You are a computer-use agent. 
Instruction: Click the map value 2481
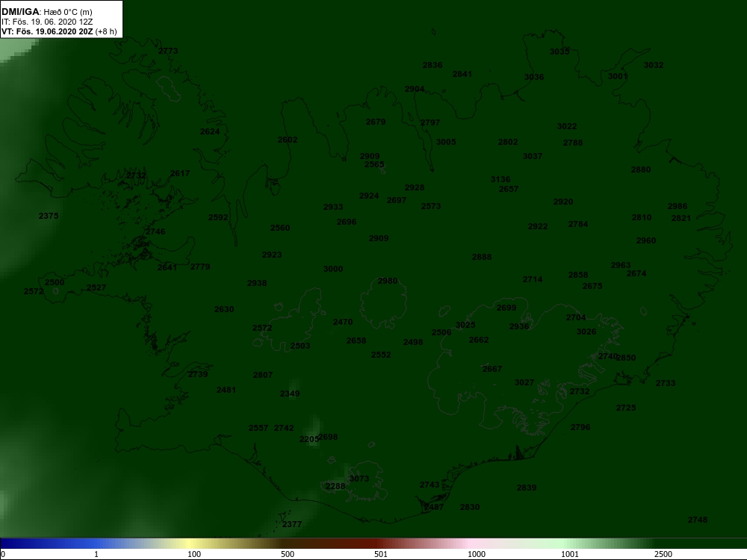pos(226,390)
